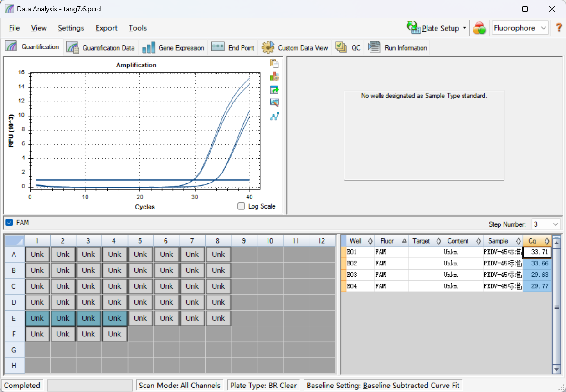This screenshot has width=566, height=392.
Task: Click the results table scrollbar thumb
Action: [x=556, y=307]
